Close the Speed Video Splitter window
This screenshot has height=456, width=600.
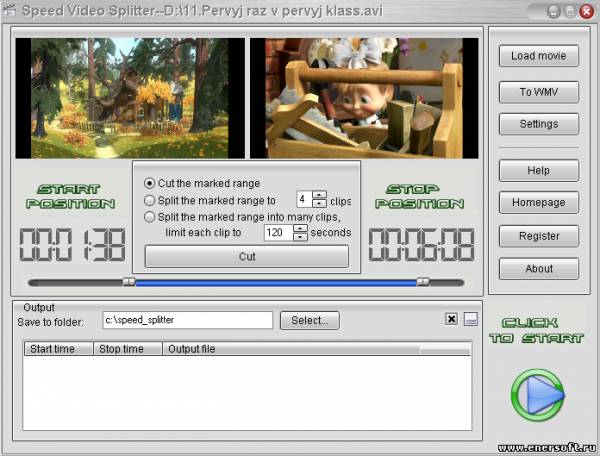click(x=586, y=12)
